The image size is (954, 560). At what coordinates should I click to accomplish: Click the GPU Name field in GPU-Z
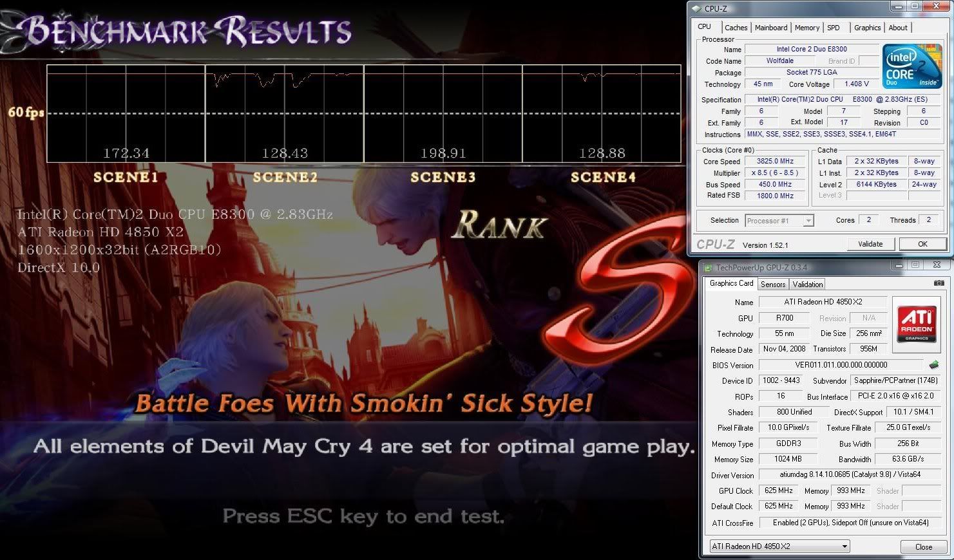click(823, 302)
